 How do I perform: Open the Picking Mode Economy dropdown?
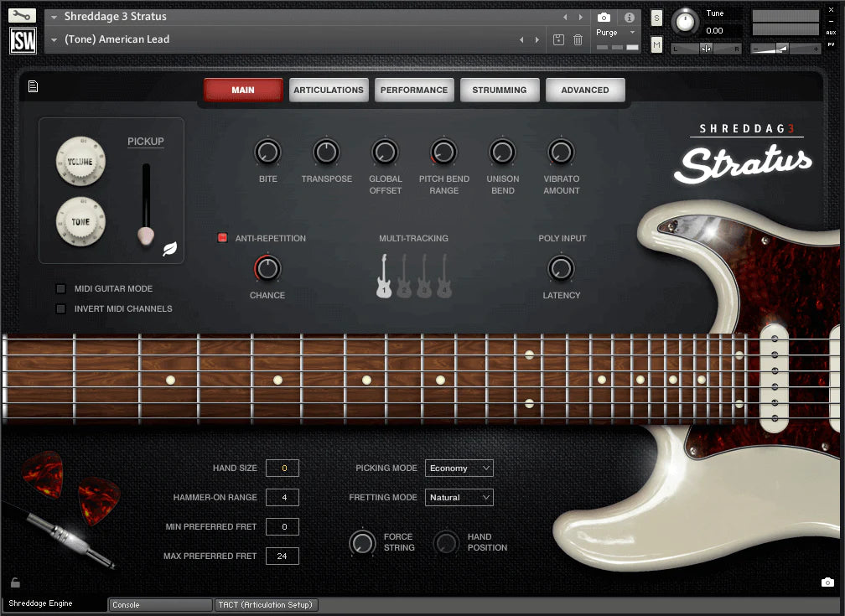coord(459,468)
